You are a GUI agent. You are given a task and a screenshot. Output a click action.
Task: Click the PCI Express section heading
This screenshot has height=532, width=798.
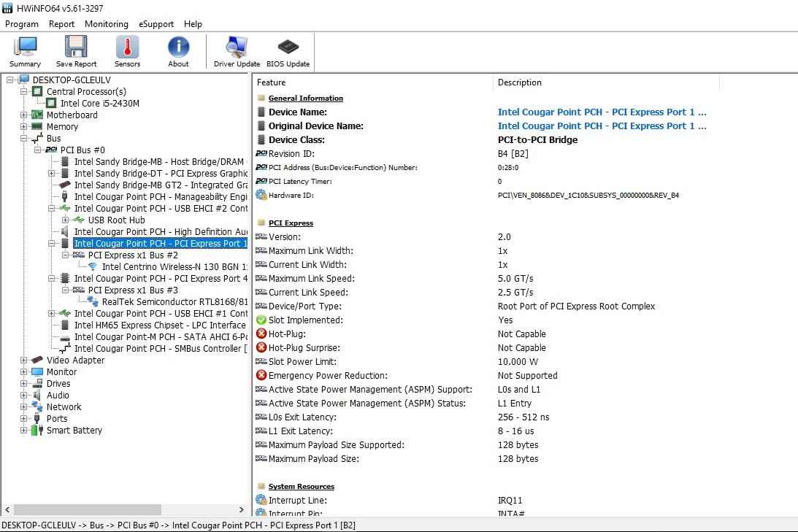click(291, 223)
